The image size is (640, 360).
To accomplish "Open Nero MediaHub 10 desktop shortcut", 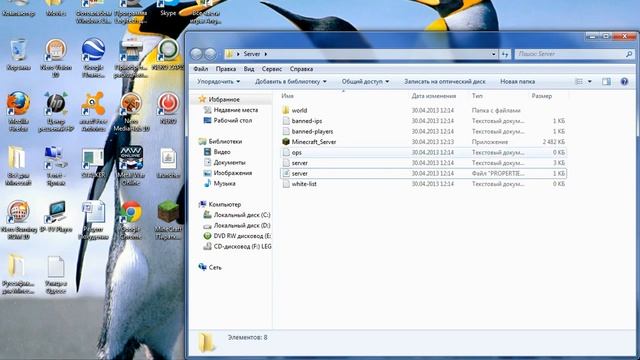I will pyautogui.click(x=131, y=111).
